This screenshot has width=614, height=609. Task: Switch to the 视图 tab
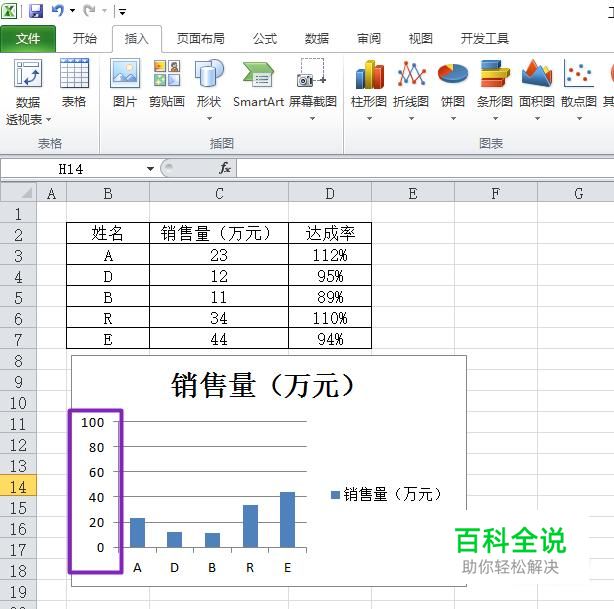[x=421, y=38]
